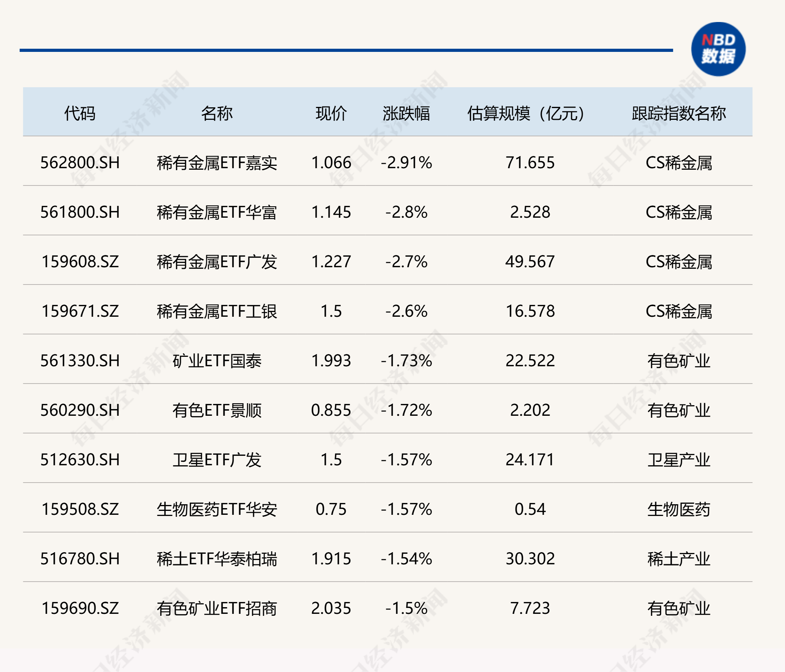The image size is (785, 672).
Task: Click the 跟踪指数名称 column header
Action: pos(679,114)
